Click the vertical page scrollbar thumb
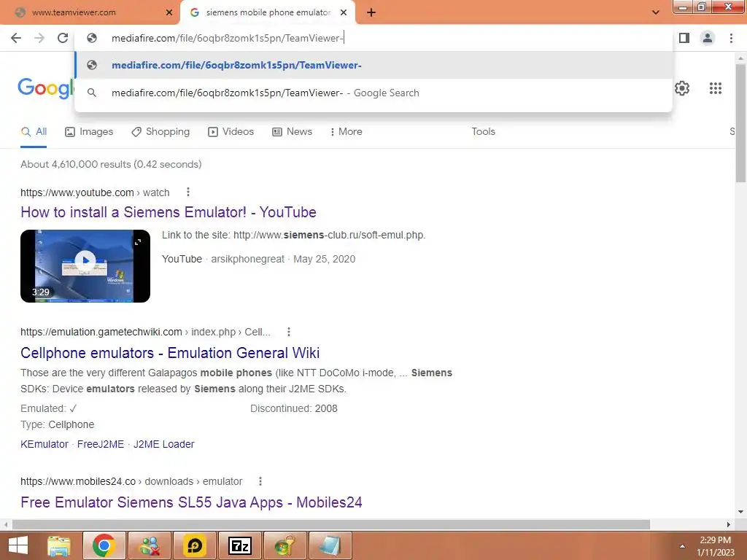This screenshot has height=560, width=747. click(740, 123)
